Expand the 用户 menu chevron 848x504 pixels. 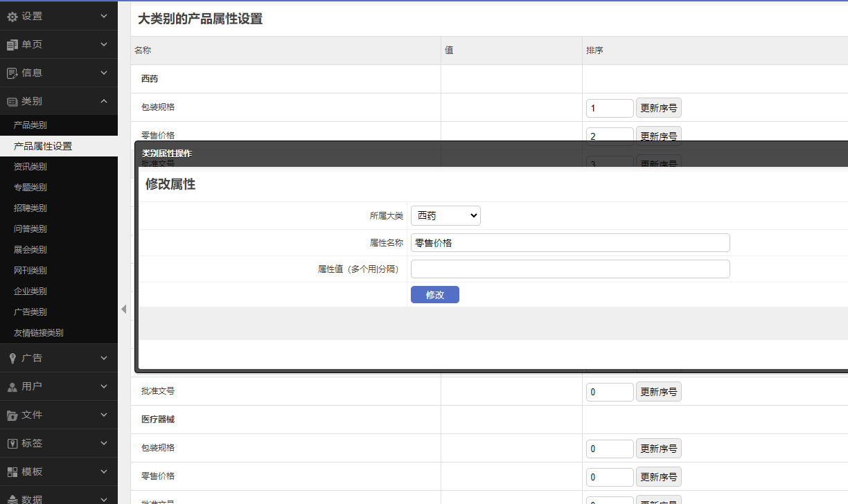pyautogui.click(x=104, y=386)
